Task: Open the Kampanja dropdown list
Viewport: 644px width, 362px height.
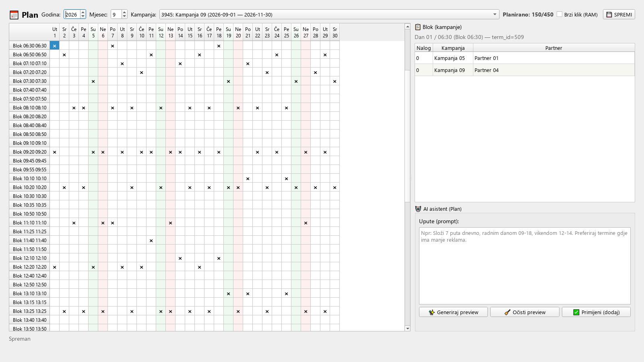Action: [x=495, y=14]
